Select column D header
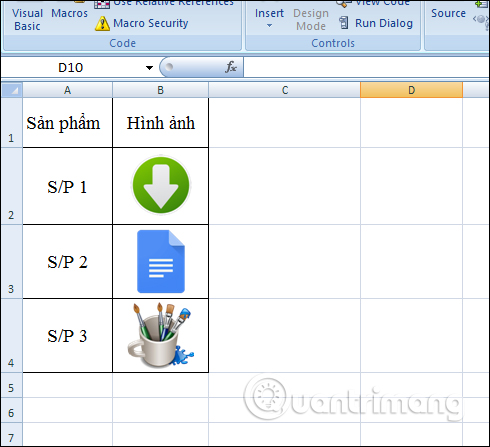 click(411, 90)
